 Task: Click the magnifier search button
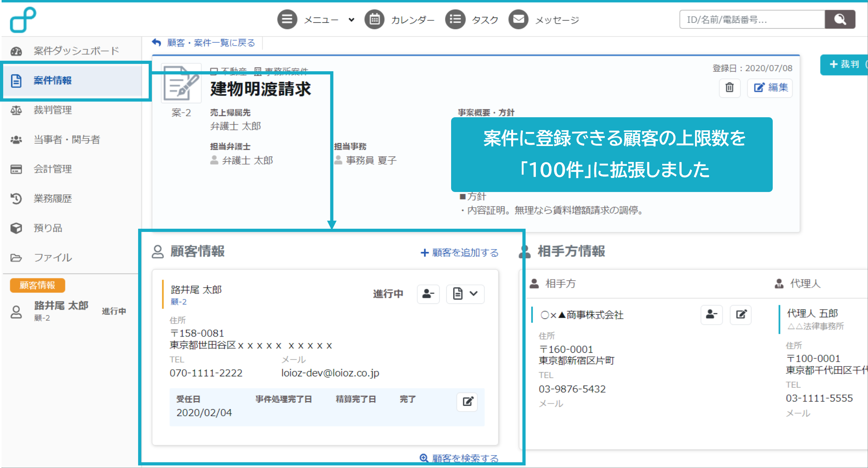coord(840,19)
